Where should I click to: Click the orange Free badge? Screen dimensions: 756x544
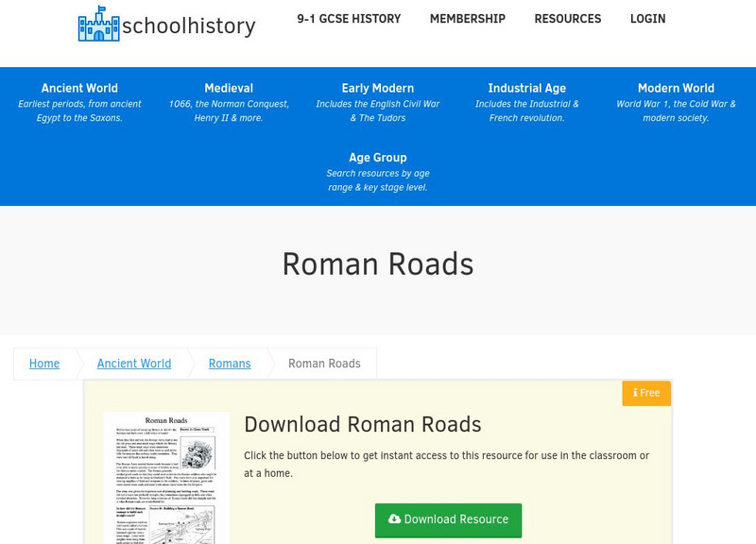coord(645,393)
